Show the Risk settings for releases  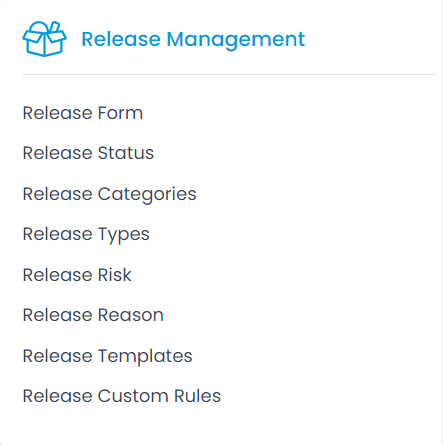click(x=77, y=275)
